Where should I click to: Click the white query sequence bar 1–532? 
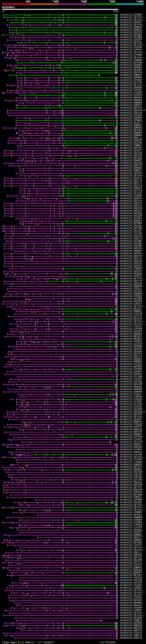click(x=60, y=10)
